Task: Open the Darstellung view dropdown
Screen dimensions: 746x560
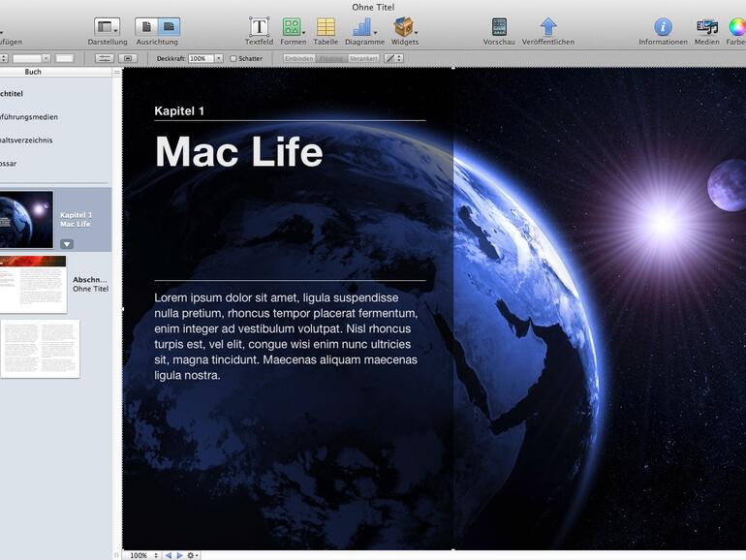Action: tap(107, 27)
